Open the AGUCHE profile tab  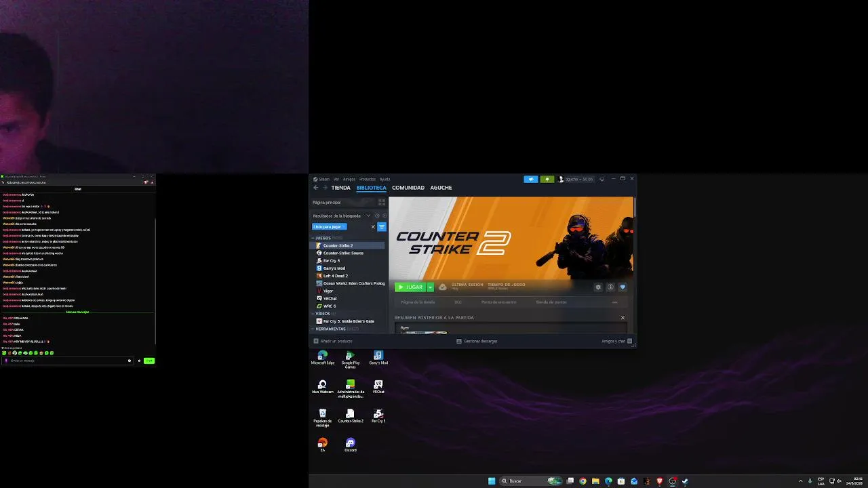pos(441,188)
